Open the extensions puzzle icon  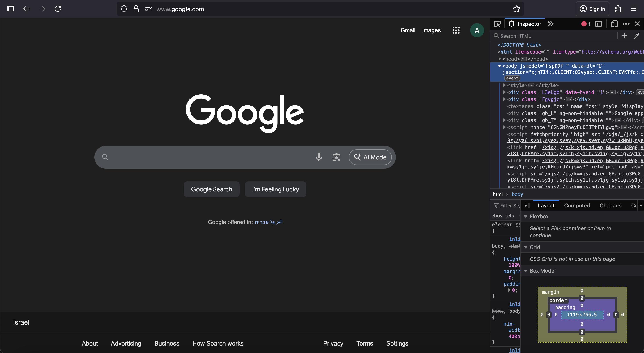[x=618, y=9]
